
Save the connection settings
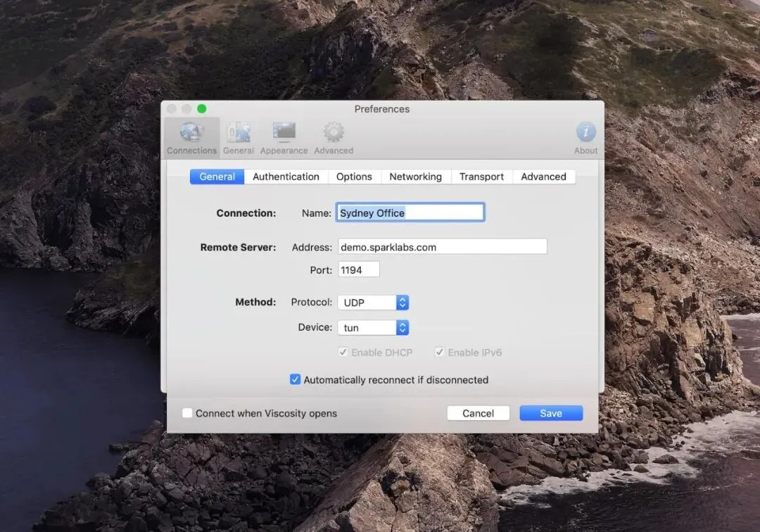[x=551, y=413]
